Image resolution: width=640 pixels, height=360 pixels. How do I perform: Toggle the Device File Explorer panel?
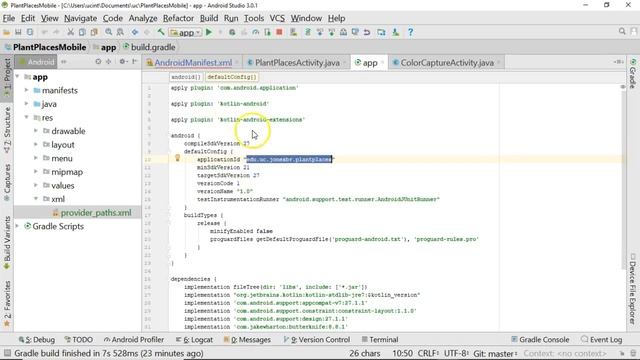point(633,288)
